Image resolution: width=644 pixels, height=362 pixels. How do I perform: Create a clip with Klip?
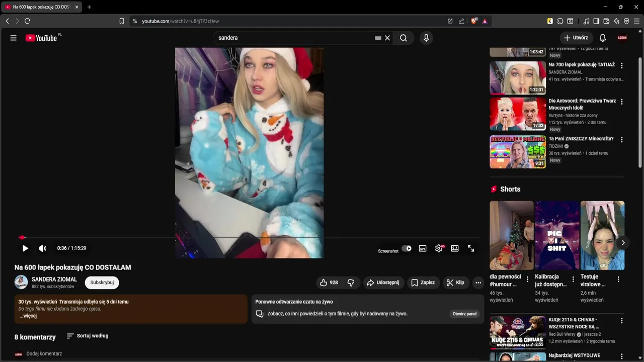pyautogui.click(x=455, y=283)
